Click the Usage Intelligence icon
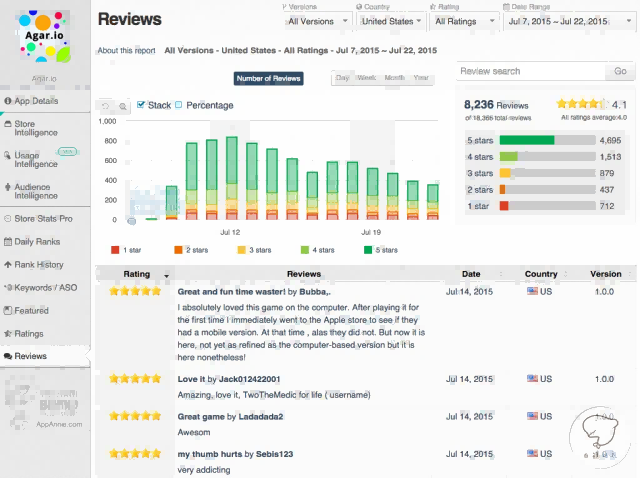Viewport: 640px width, 478px height. coord(7,155)
